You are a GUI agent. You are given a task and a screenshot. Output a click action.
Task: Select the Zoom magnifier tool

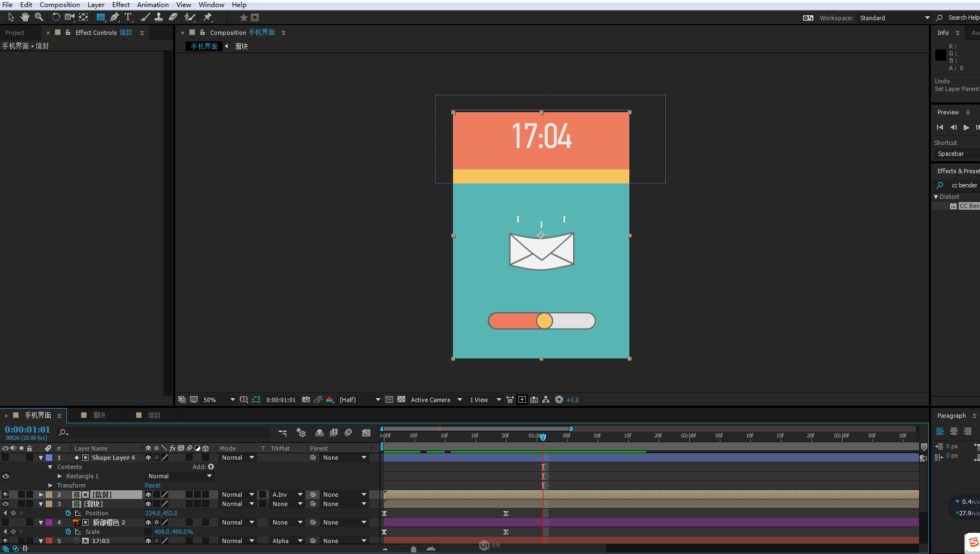(39, 17)
